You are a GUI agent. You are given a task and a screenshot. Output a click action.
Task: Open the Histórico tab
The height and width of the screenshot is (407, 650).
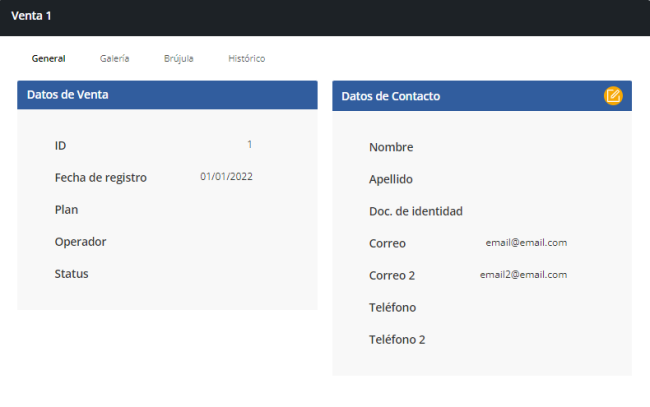(247, 58)
